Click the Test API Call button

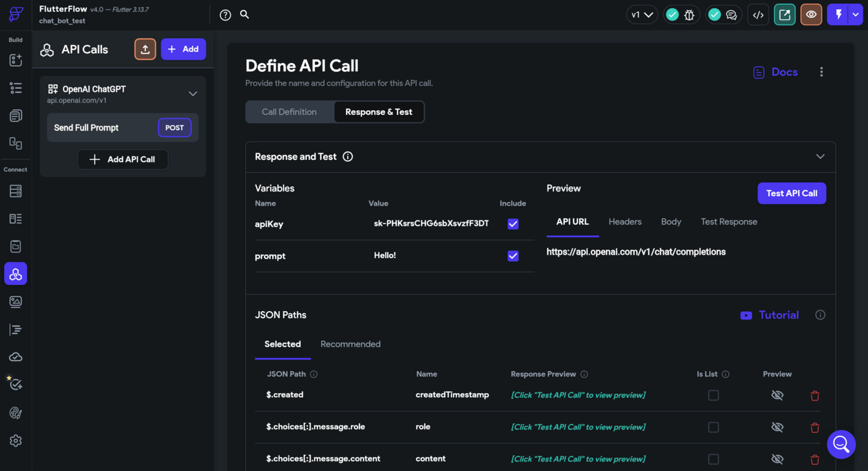click(x=792, y=194)
